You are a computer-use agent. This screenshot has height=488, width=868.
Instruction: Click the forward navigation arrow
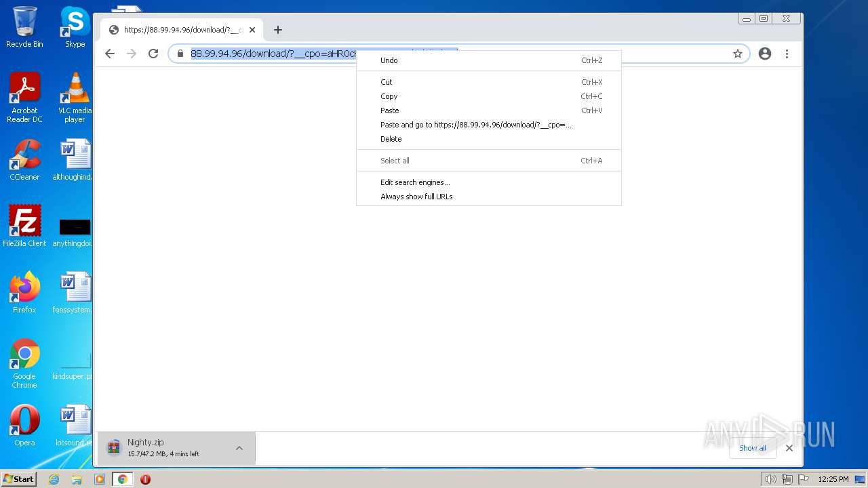point(132,54)
